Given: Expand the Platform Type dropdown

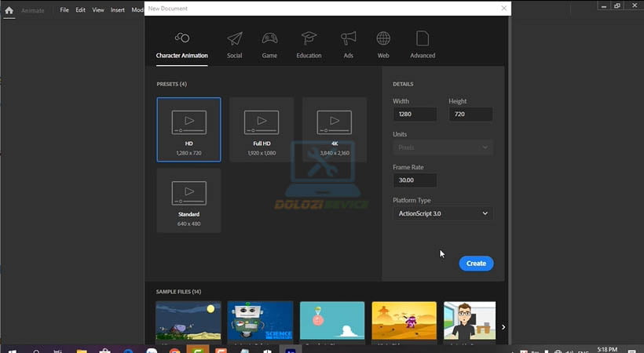Looking at the screenshot, I should 443,213.
